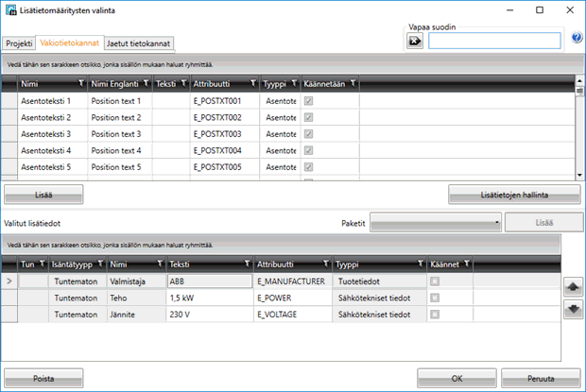Click the move row up arrow button
The width and height of the screenshot is (586, 392).
(571, 287)
